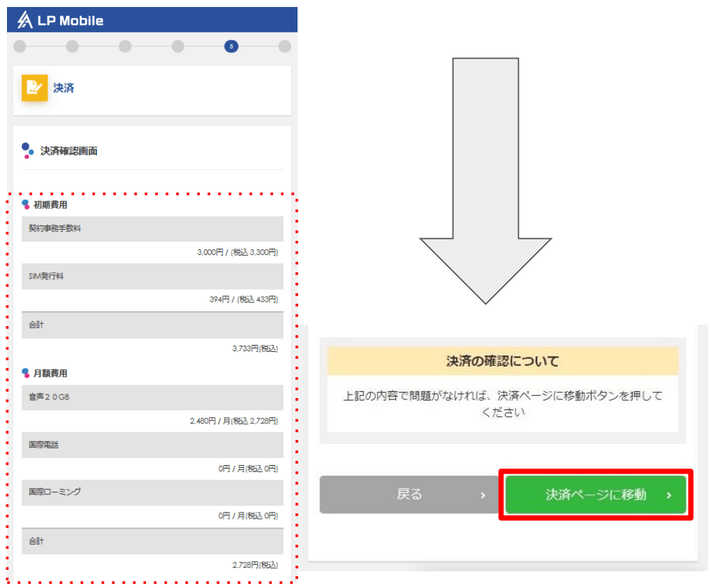Select the last step circle in the progress bar
711x588 pixels.
[284, 47]
